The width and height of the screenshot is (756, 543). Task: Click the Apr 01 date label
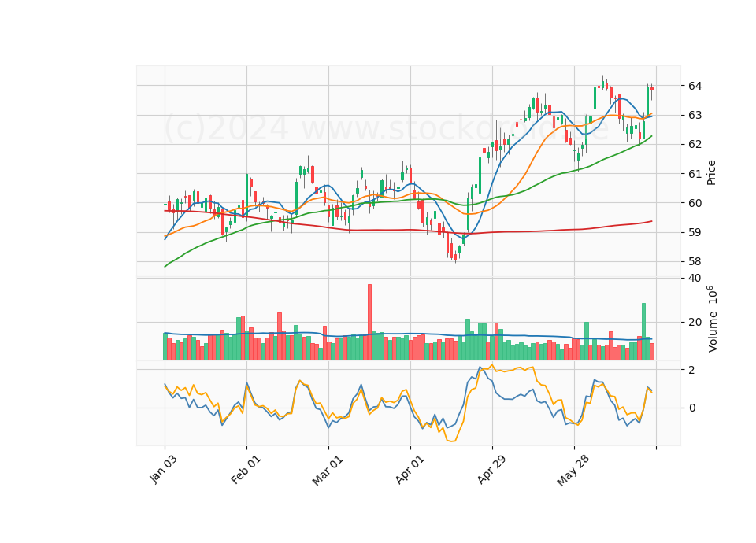click(409, 469)
